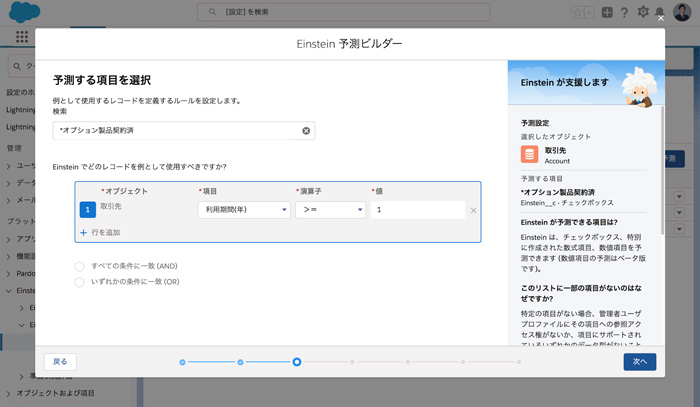Open the 演算子 dropdown showing >=
This screenshot has width=700, height=407.
coord(330,210)
